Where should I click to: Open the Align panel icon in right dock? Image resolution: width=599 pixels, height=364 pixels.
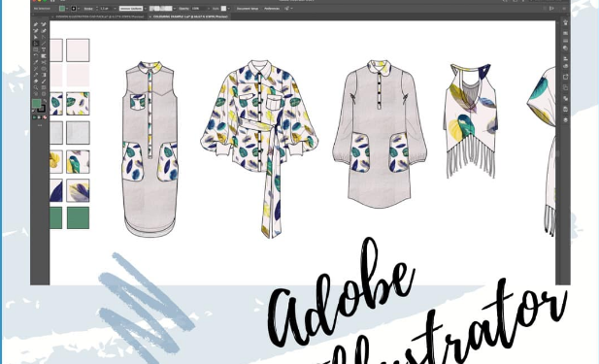565,58
